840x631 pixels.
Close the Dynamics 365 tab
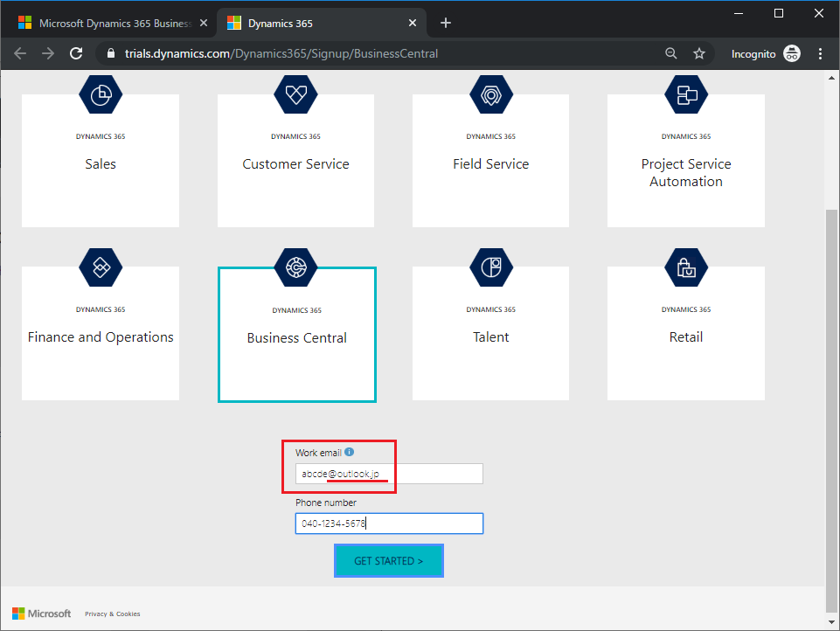click(x=413, y=23)
